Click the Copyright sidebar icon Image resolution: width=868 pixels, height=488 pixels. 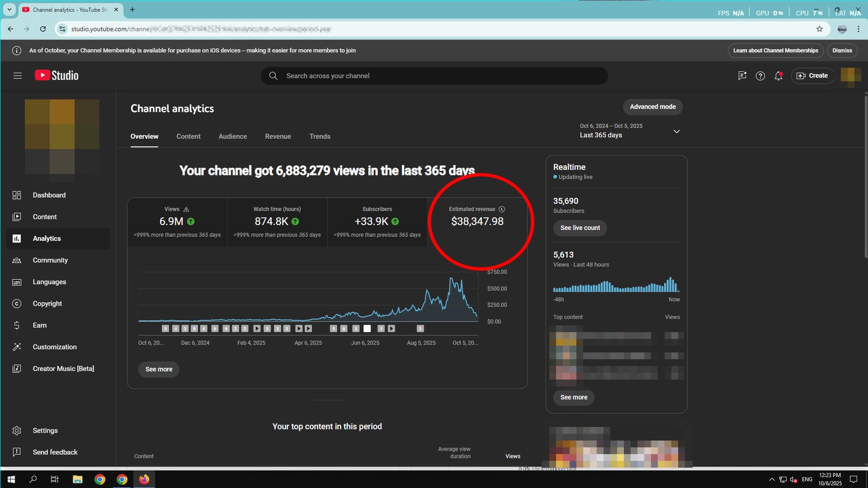click(x=17, y=303)
